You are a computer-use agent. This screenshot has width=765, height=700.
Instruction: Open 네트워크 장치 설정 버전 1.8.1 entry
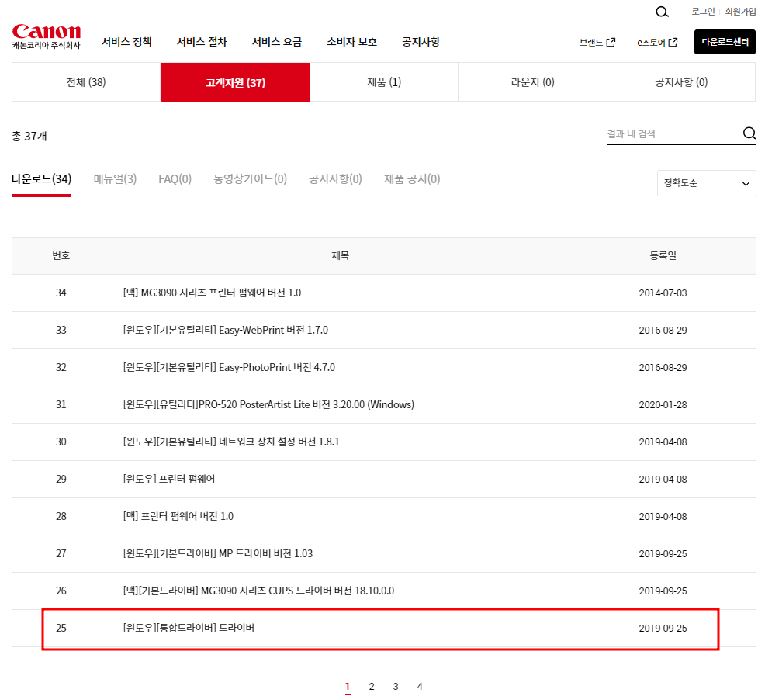point(230,442)
